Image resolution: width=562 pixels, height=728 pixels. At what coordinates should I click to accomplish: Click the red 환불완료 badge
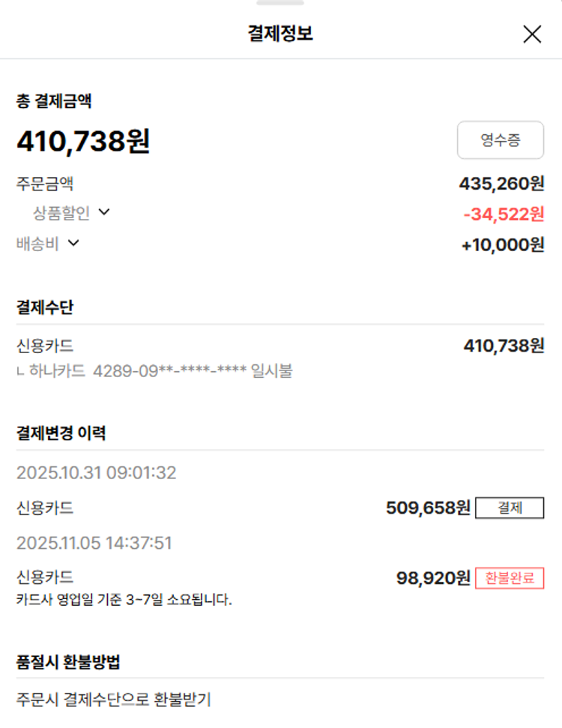coord(510,578)
